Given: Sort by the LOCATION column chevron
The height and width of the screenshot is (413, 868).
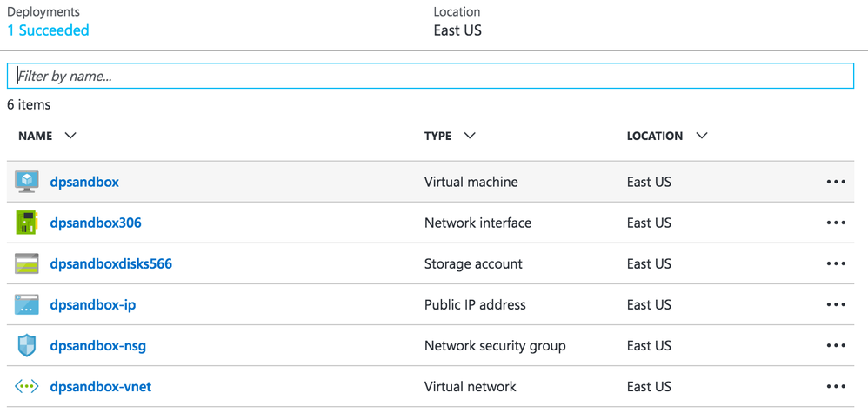Looking at the screenshot, I should coord(702,136).
